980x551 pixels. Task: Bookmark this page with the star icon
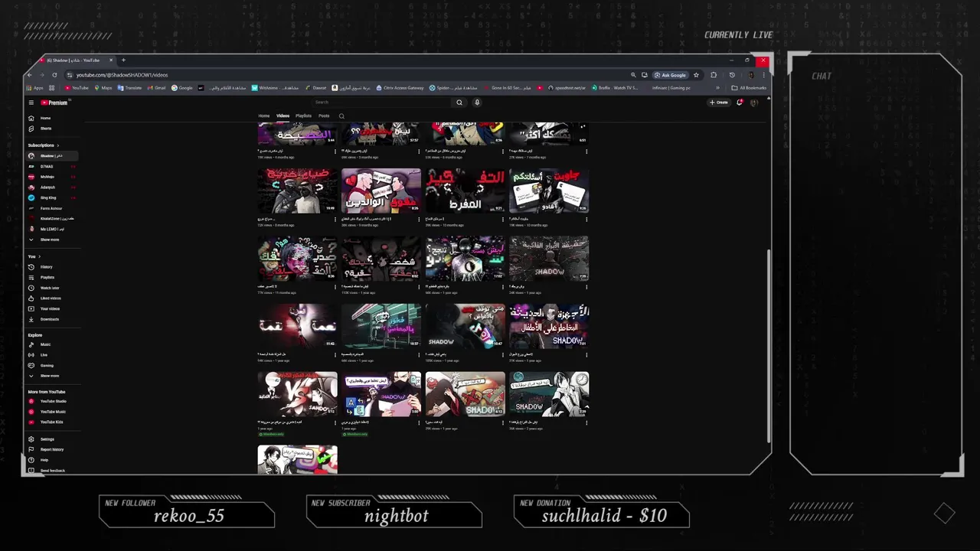point(696,75)
